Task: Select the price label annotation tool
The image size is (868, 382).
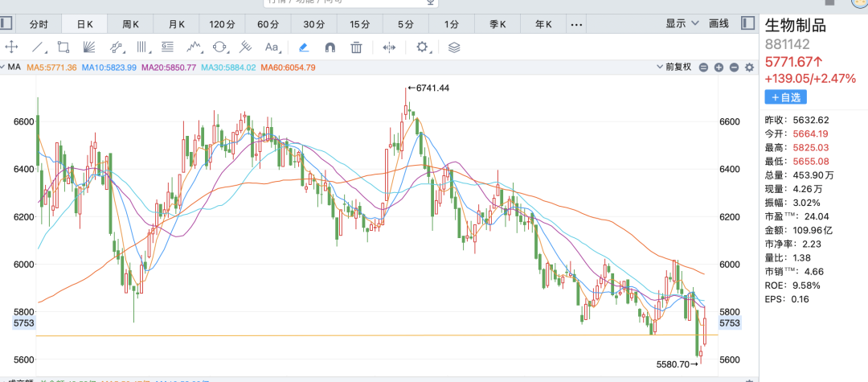Action: coord(168,47)
